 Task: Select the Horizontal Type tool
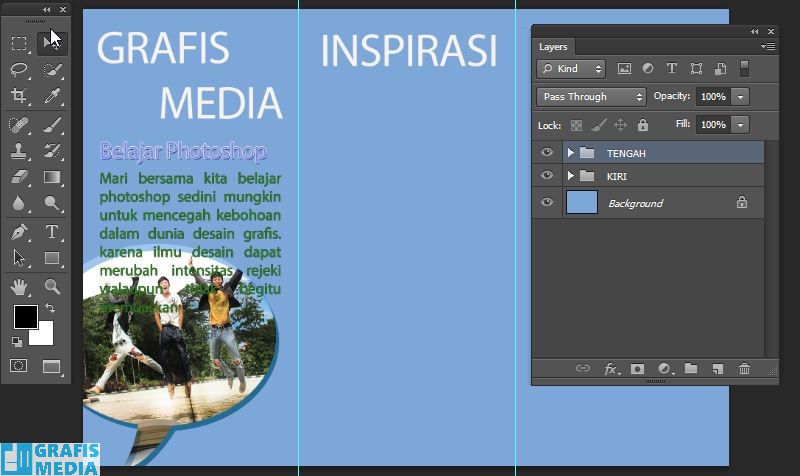52,232
